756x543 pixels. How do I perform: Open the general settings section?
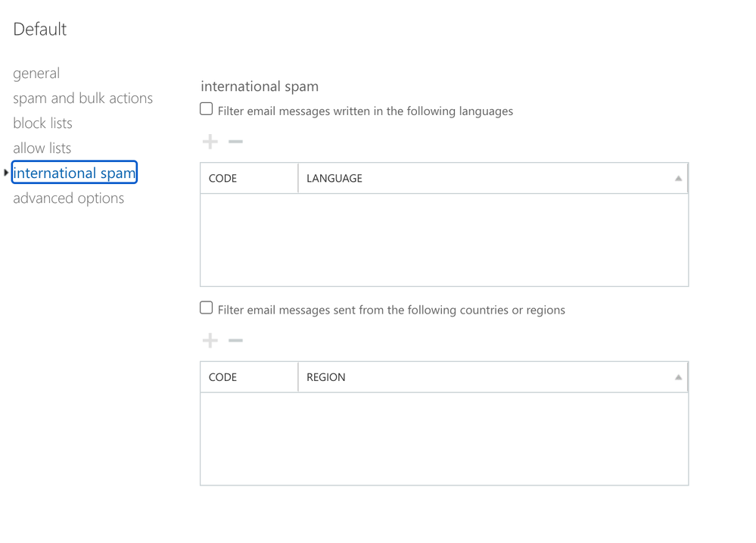pyautogui.click(x=36, y=73)
